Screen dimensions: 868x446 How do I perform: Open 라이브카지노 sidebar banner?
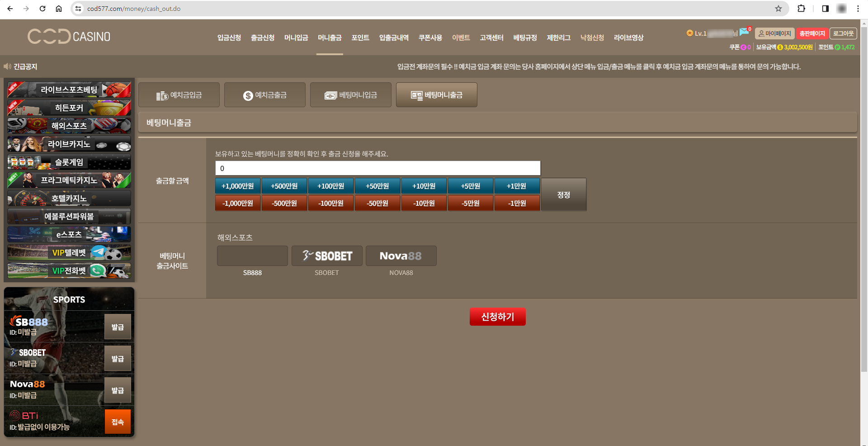[69, 144]
